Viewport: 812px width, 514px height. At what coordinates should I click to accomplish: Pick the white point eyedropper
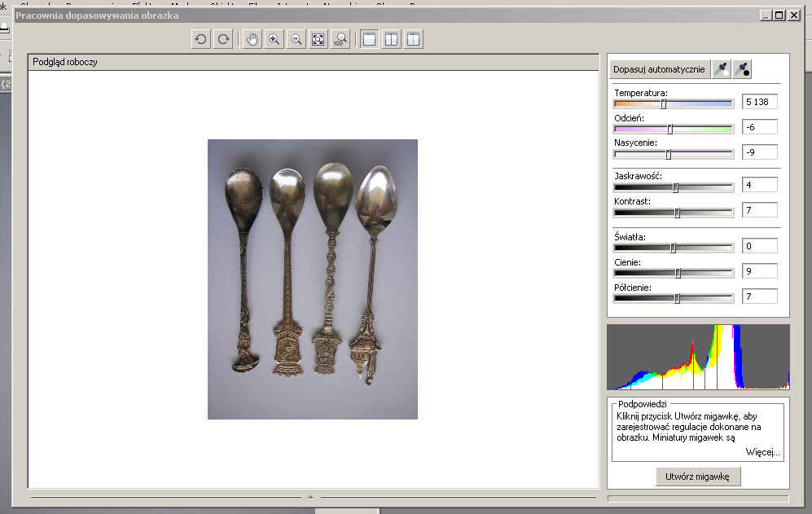tap(721, 69)
